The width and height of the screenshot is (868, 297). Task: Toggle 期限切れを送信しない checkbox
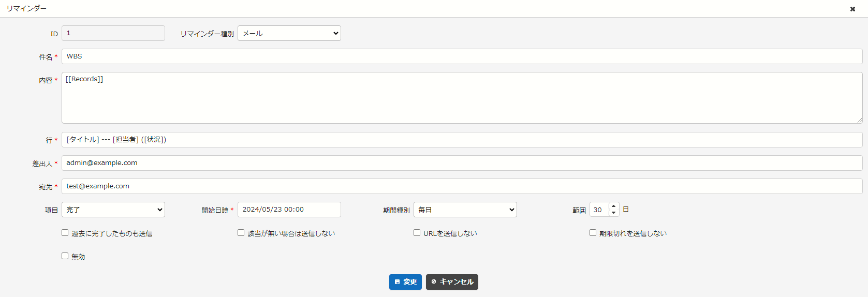(593, 233)
